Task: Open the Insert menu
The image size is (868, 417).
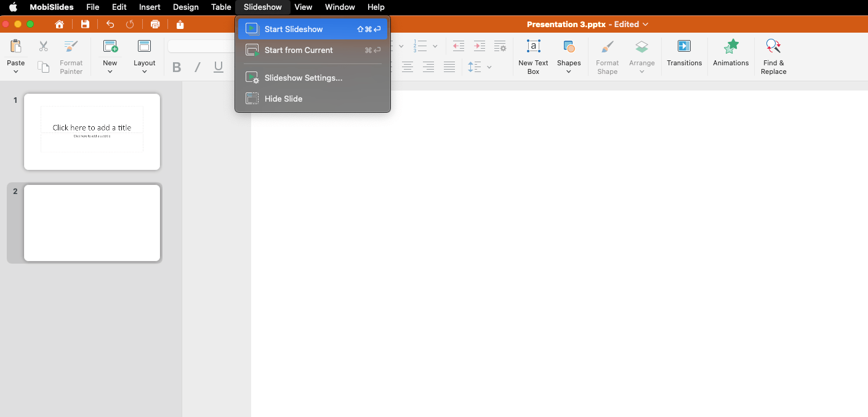Action: coord(150,7)
